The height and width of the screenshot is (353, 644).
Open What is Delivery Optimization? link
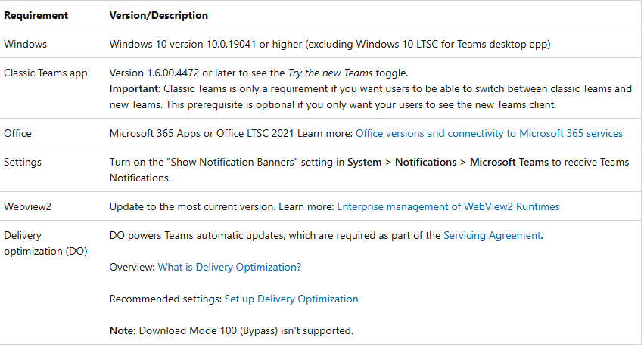point(229,268)
